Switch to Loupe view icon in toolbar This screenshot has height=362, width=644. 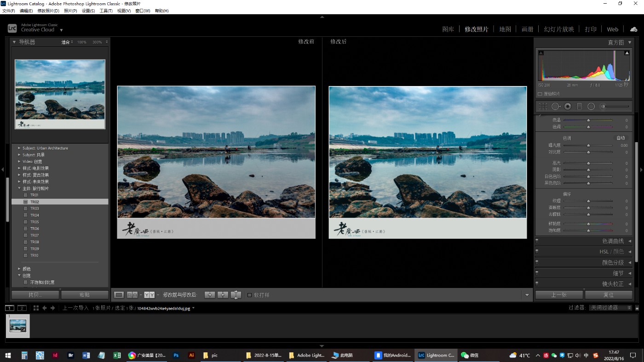pyautogui.click(x=119, y=295)
